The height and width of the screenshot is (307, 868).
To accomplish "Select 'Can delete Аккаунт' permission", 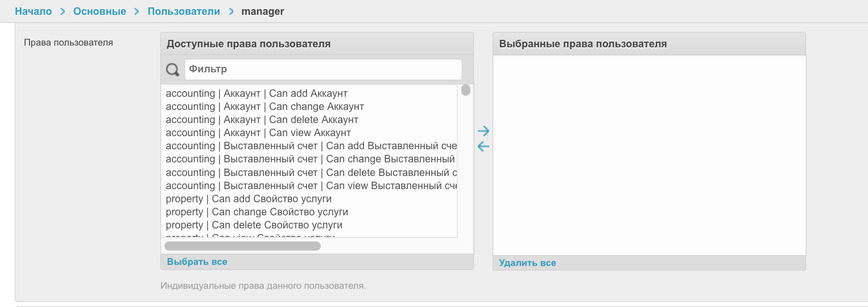I will (262, 120).
